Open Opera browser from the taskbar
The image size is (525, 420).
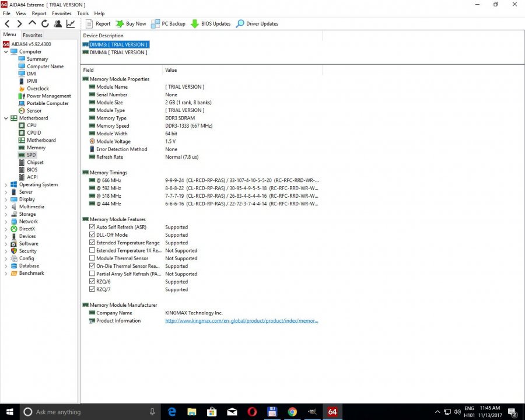(252, 412)
